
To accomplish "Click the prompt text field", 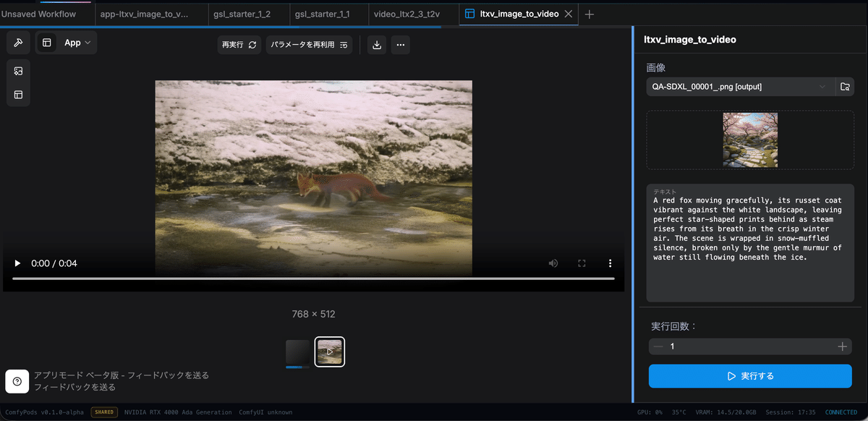I will click(x=750, y=242).
